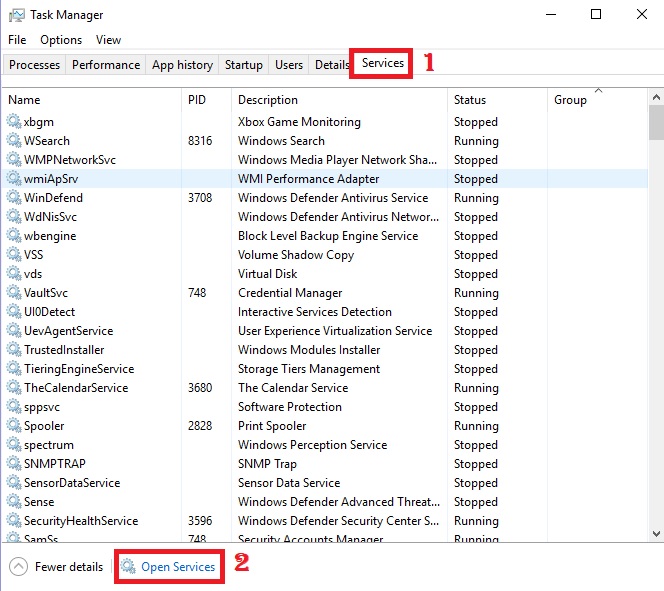
Task: Click the vertical scrollbar thumb in services list
Action: [x=656, y=123]
